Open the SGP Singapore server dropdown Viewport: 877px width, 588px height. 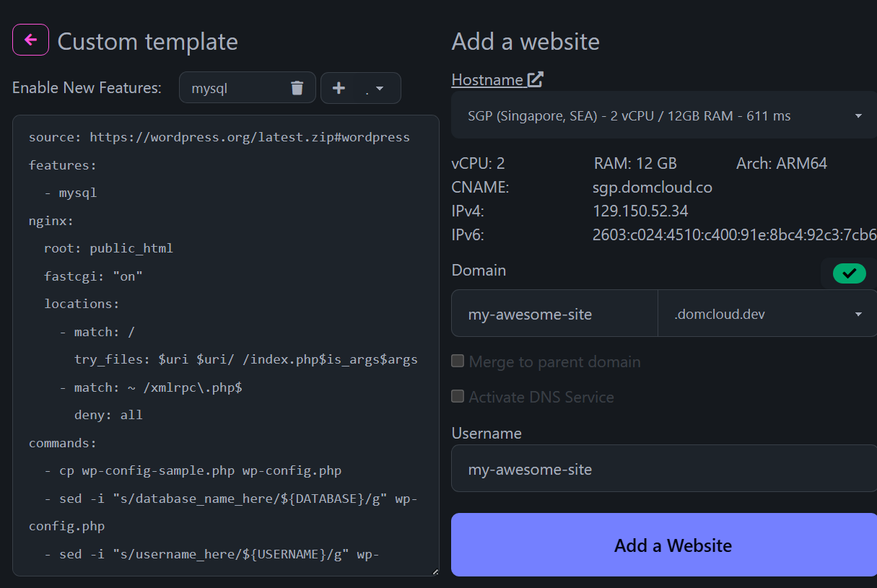click(x=663, y=115)
